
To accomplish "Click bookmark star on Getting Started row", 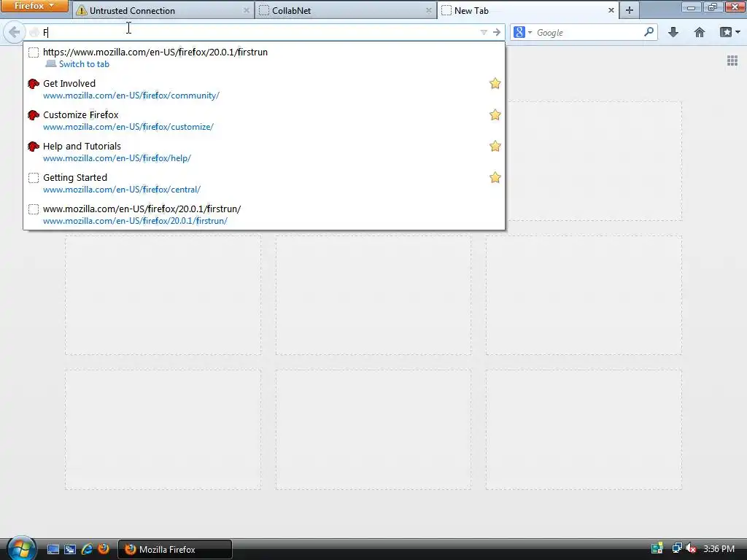I will (495, 178).
